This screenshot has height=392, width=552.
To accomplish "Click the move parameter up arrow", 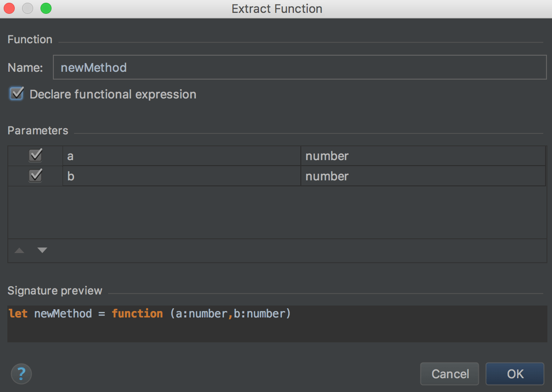I will coord(19,250).
